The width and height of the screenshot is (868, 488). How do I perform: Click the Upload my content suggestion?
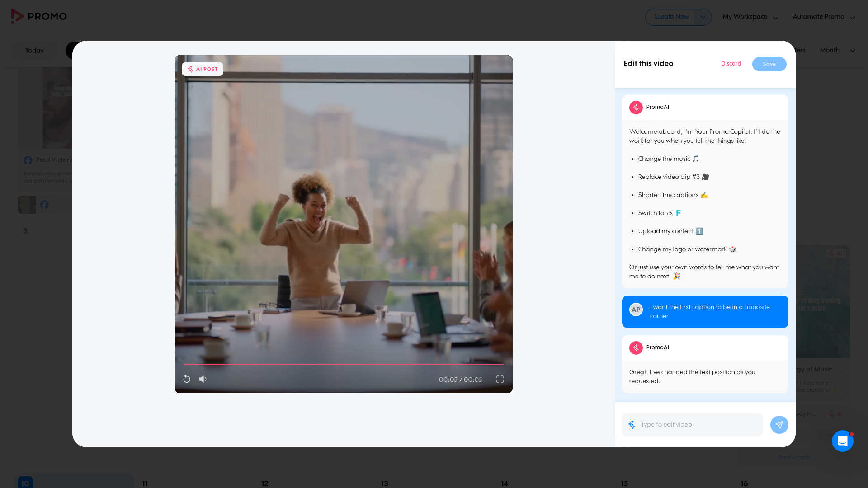point(670,231)
